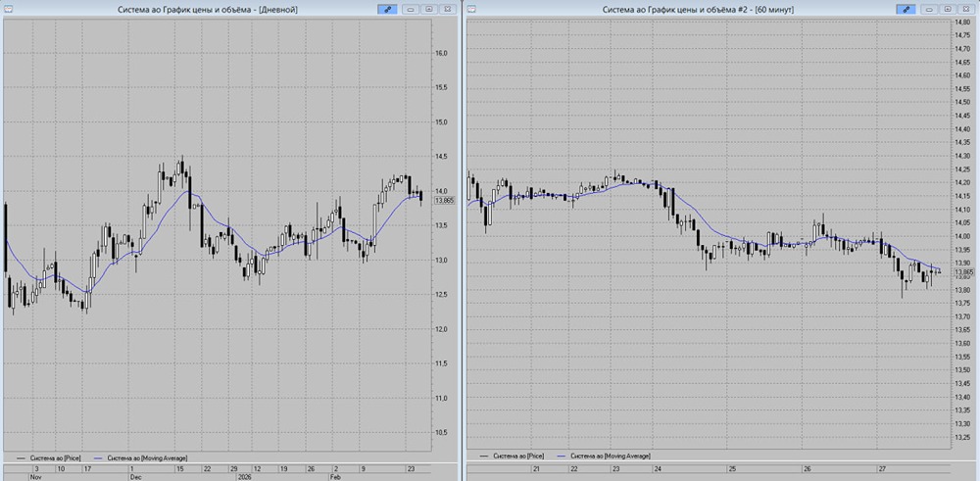The image size is (980, 481).
Task: Click the 14,00 price label on 60-minute axis
Action: [962, 236]
